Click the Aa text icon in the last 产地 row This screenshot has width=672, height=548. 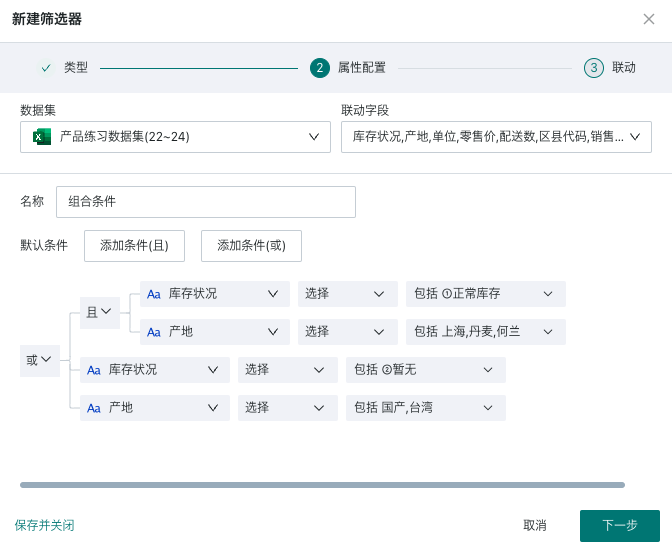[x=94, y=408]
